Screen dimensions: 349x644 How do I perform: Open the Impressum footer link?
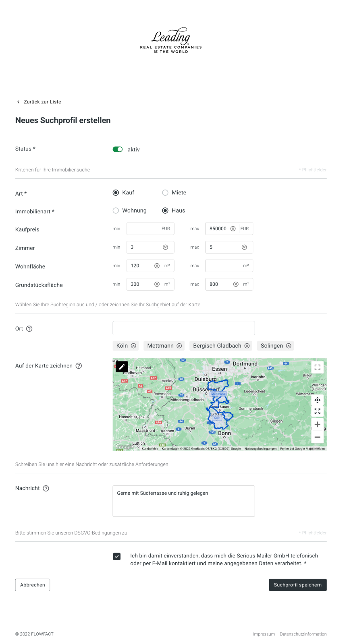coord(264,634)
